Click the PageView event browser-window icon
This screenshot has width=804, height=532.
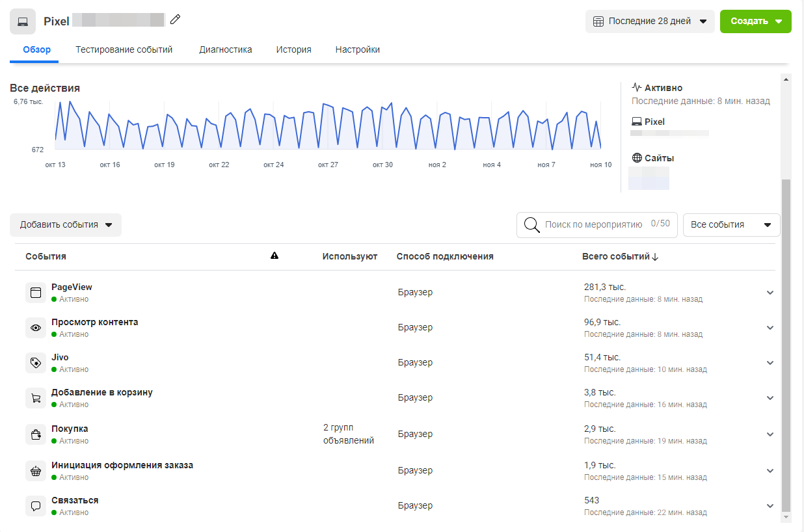click(x=36, y=293)
